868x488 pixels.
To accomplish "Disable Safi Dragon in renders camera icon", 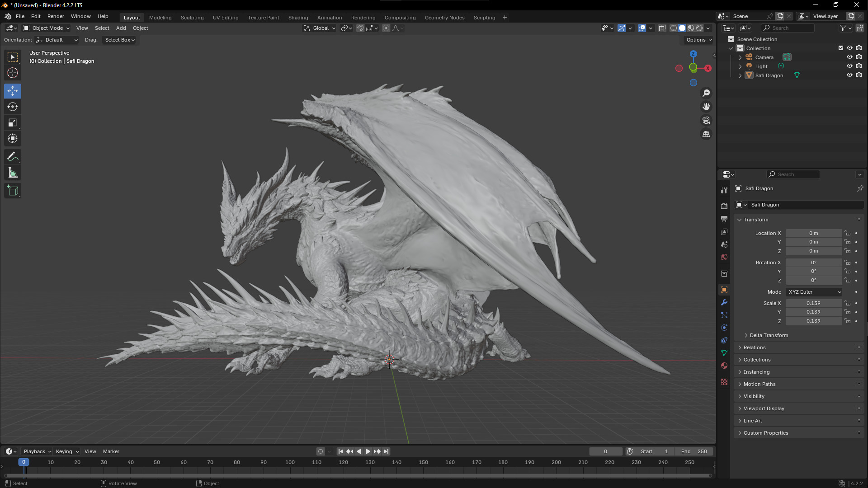I will [x=859, y=75].
